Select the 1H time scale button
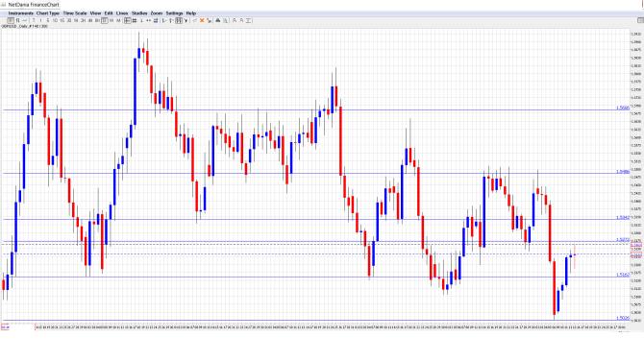The image size is (644, 362). 76,20
